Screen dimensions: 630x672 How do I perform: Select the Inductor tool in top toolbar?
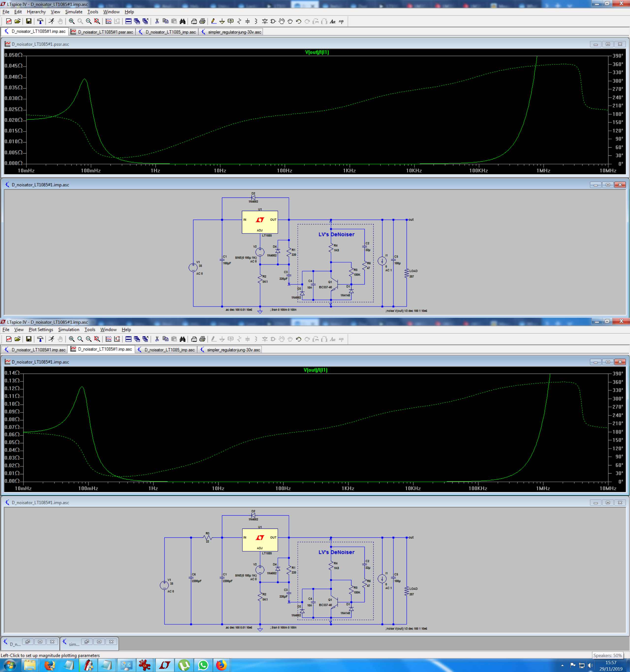(x=256, y=21)
